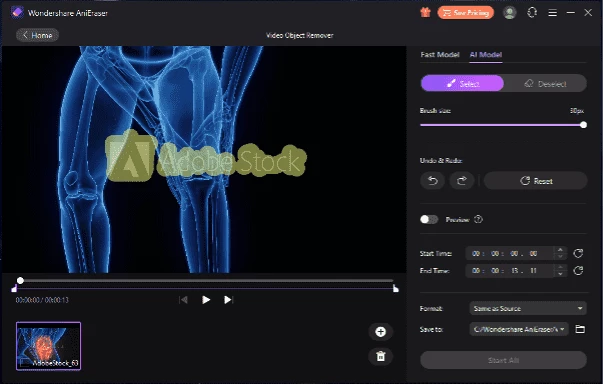Click the Start All button

click(503, 360)
